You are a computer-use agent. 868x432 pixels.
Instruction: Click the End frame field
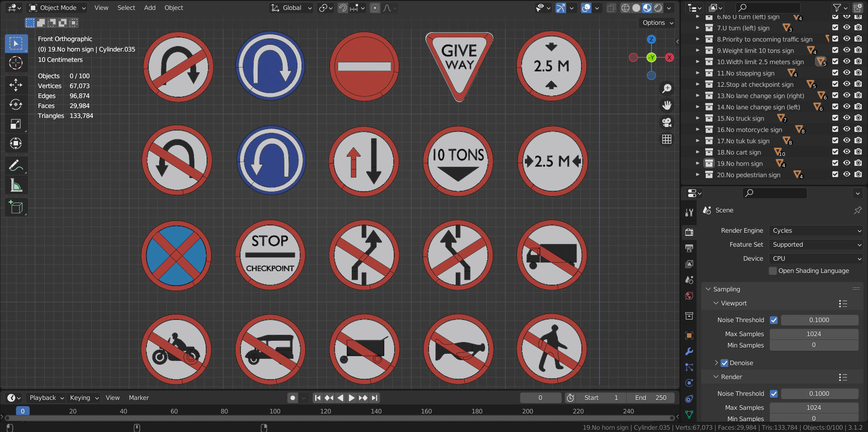[651, 398]
